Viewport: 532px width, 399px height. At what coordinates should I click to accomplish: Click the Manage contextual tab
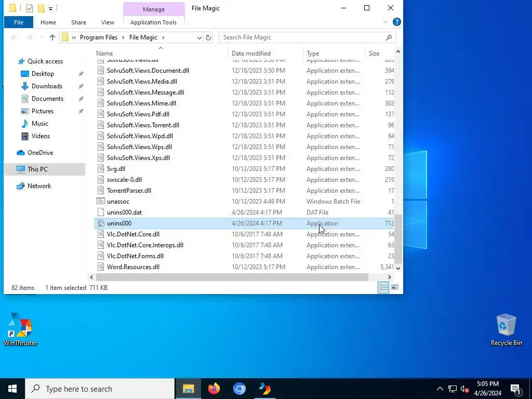pos(153,9)
